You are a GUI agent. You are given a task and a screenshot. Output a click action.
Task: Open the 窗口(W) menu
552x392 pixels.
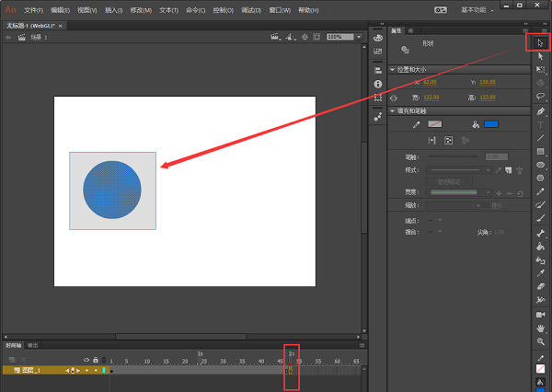click(x=282, y=9)
